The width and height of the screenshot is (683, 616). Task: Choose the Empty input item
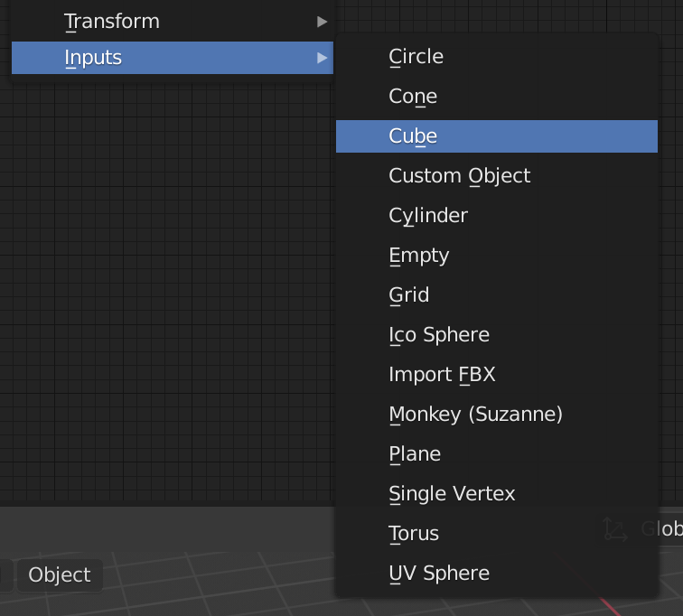point(418,256)
